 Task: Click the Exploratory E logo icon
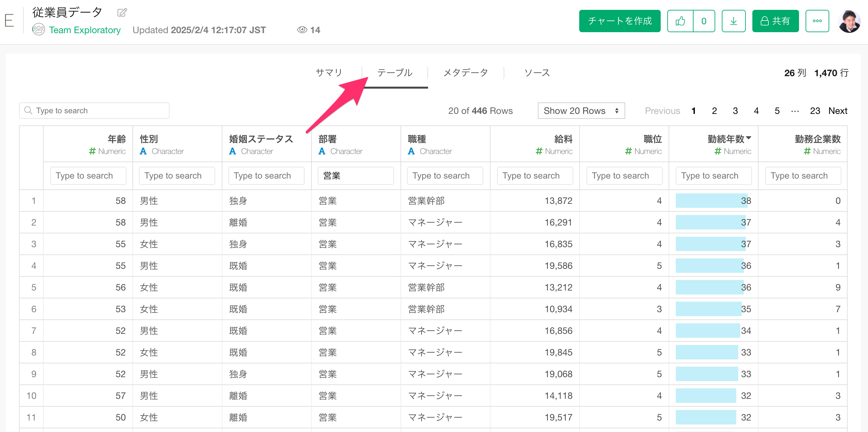[9, 21]
